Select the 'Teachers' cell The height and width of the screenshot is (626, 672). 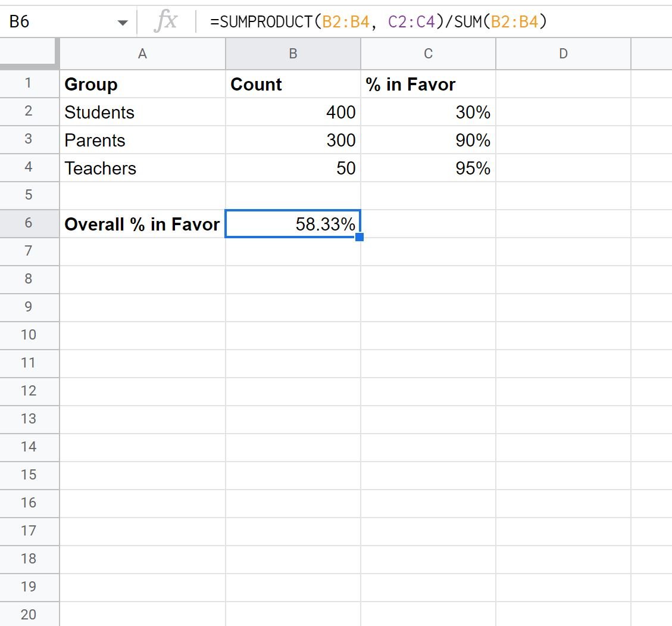point(142,167)
